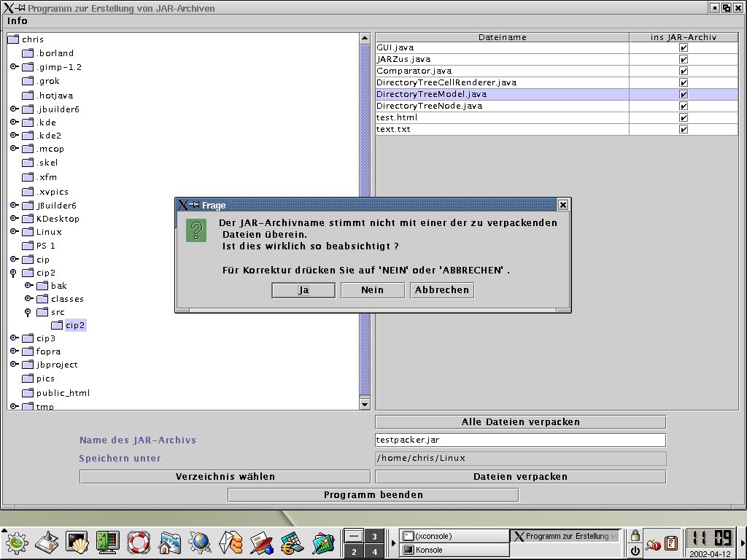Click the .borland folder icon
The height and width of the screenshot is (560, 747).
[x=28, y=52]
